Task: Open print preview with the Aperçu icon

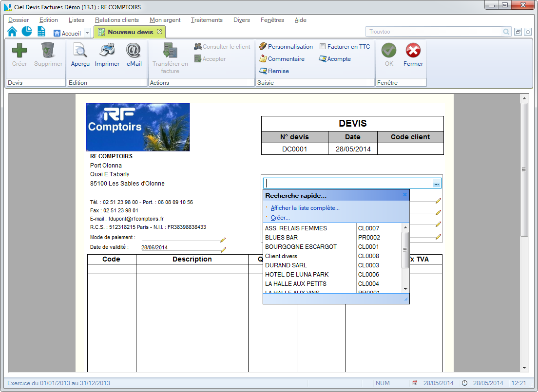Action: [x=79, y=54]
